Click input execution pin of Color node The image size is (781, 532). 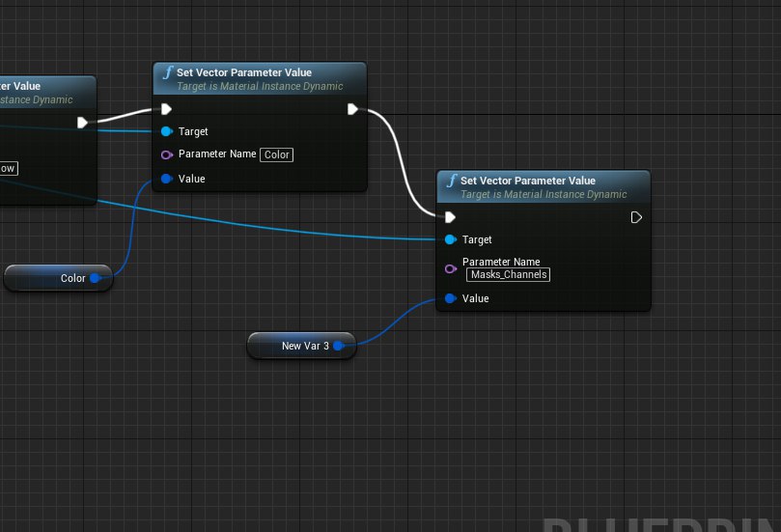[x=166, y=109]
